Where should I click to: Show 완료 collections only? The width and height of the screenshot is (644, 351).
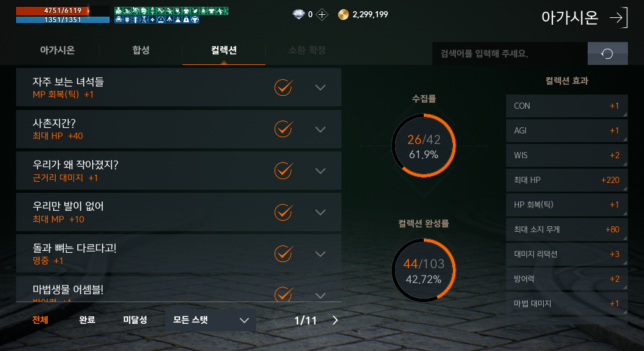tap(87, 320)
